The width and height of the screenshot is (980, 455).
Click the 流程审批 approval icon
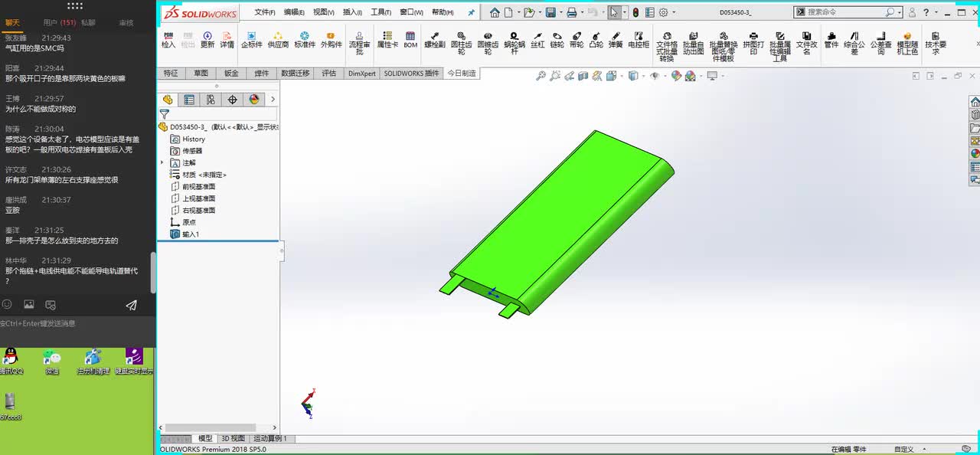[360, 43]
